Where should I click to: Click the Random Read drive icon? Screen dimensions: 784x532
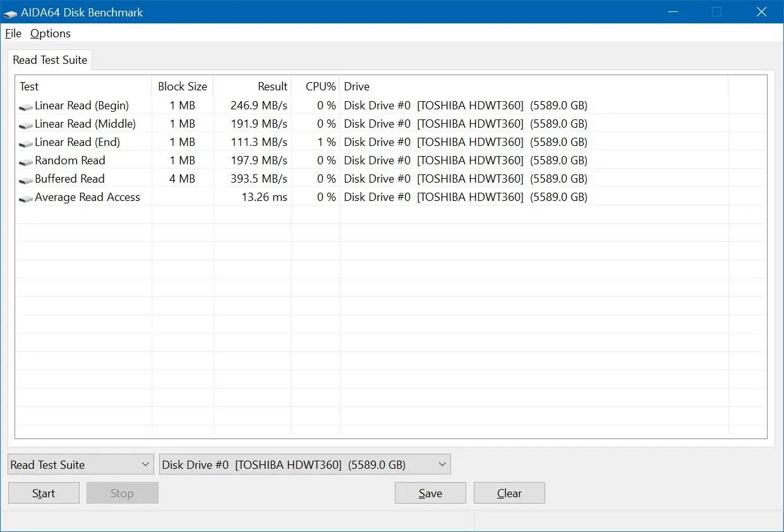(x=26, y=162)
